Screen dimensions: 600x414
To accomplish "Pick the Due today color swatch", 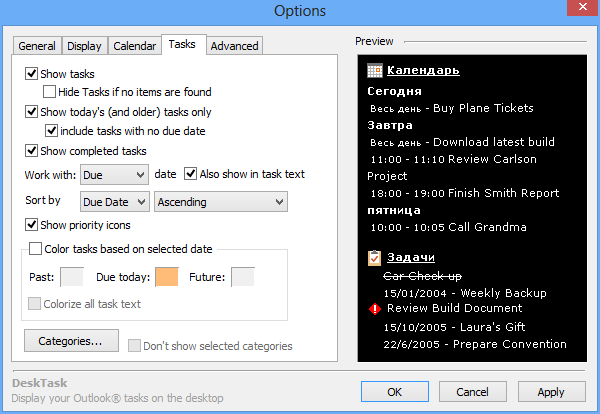I will pyautogui.click(x=166, y=276).
